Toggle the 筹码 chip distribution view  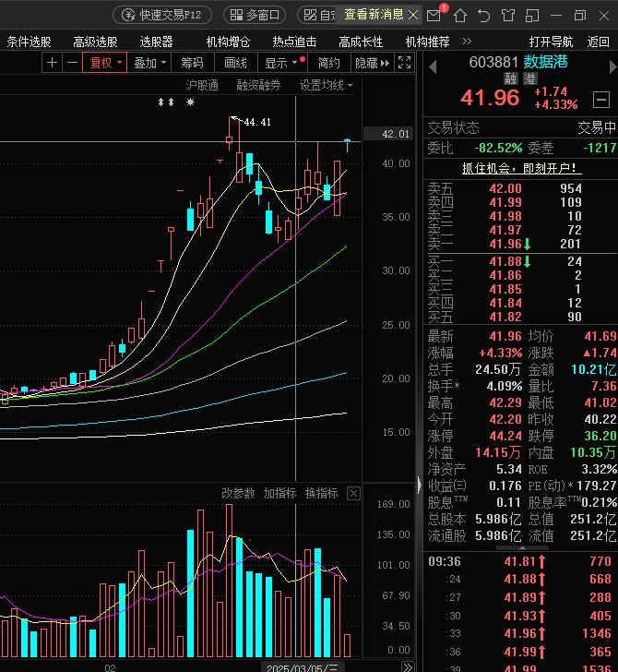coord(192,63)
